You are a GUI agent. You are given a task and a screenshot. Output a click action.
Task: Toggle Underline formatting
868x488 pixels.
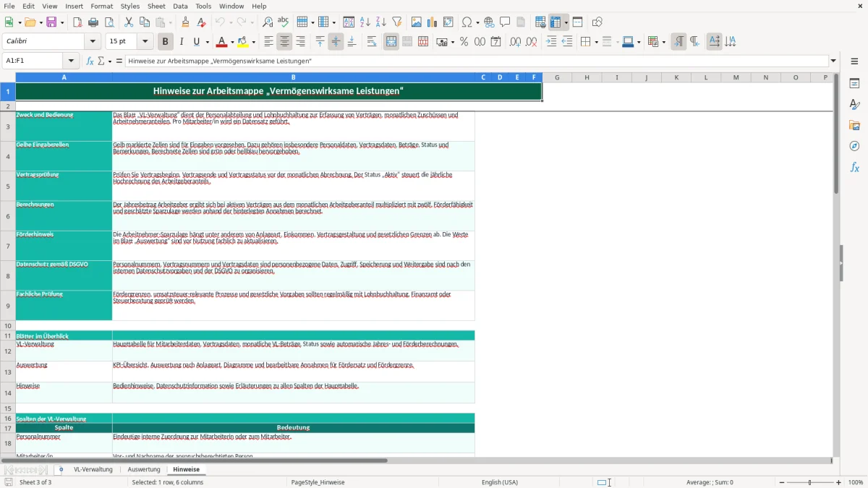click(x=196, y=42)
